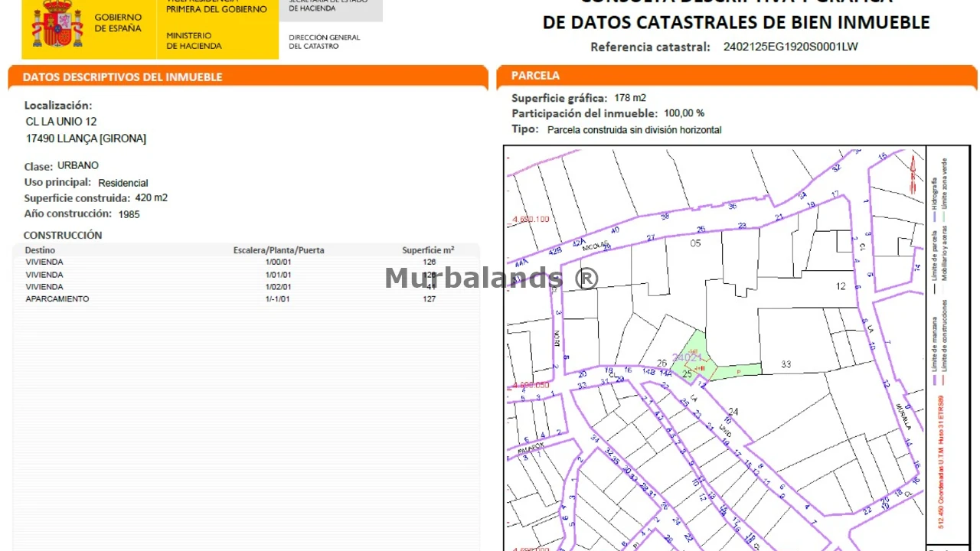Click the Escalera/Planta/Puerta column header
The height and width of the screenshot is (551, 980).
[x=278, y=250]
